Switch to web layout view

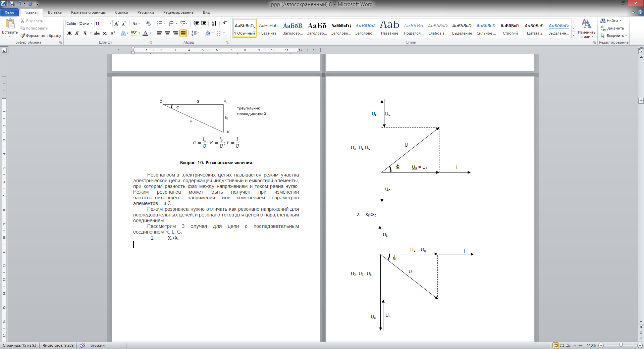568,345
